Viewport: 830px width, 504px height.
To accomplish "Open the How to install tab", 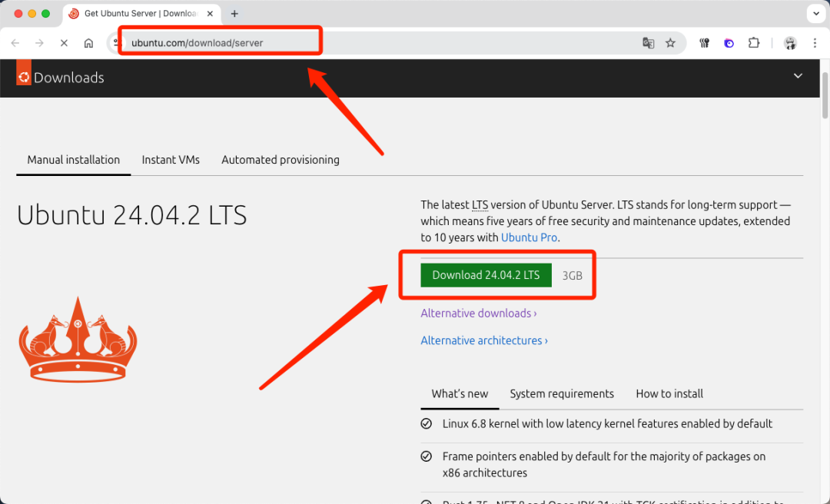I will click(x=669, y=394).
